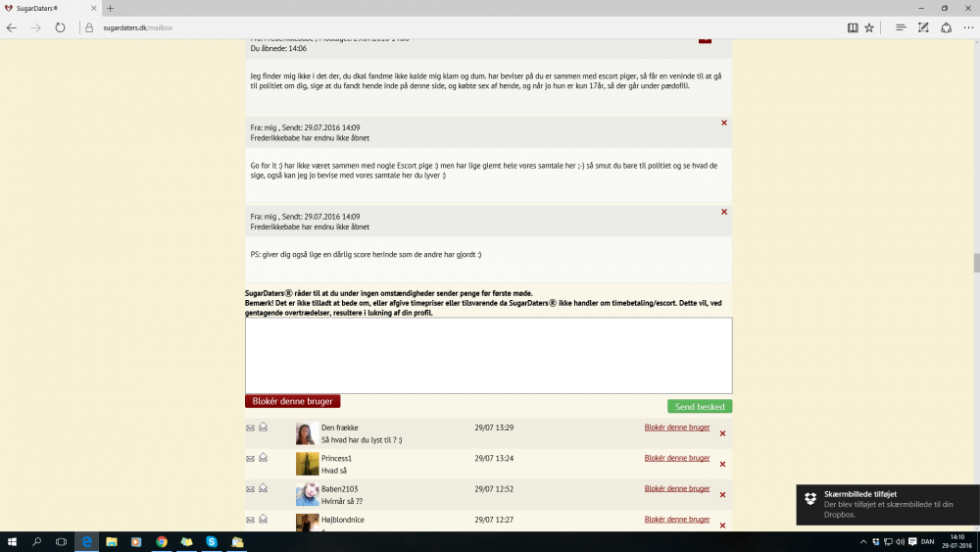Launch Chrome from the taskbar

pos(162,542)
